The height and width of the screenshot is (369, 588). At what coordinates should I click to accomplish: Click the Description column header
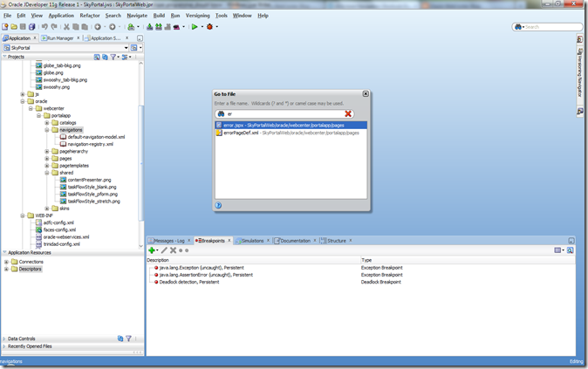pos(253,260)
